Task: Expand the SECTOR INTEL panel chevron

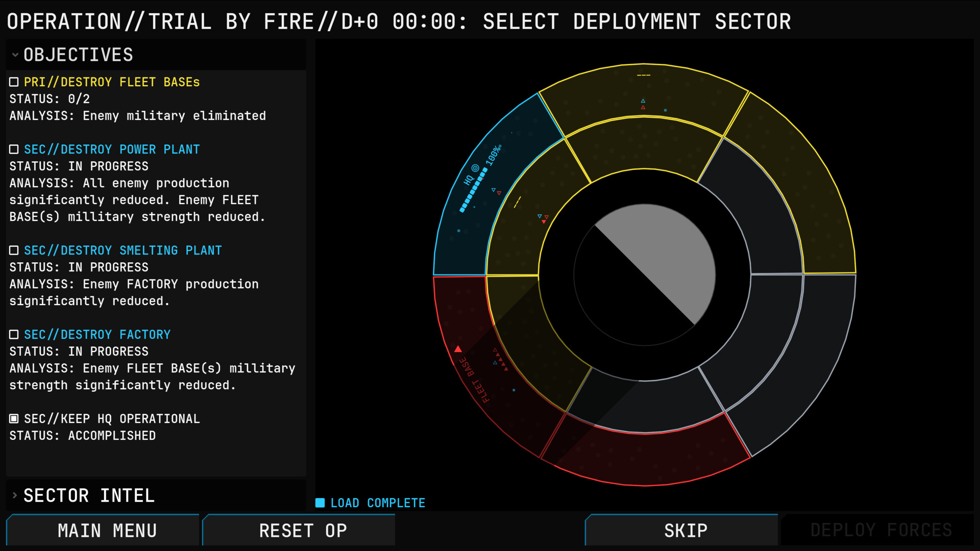Action: pos(15,495)
